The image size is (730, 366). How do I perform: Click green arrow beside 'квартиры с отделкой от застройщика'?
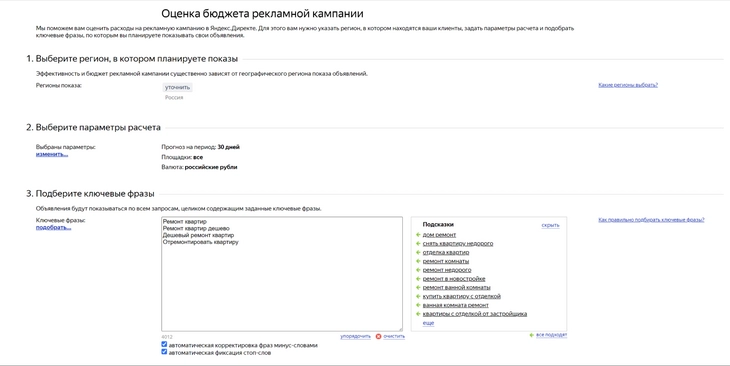pos(418,314)
